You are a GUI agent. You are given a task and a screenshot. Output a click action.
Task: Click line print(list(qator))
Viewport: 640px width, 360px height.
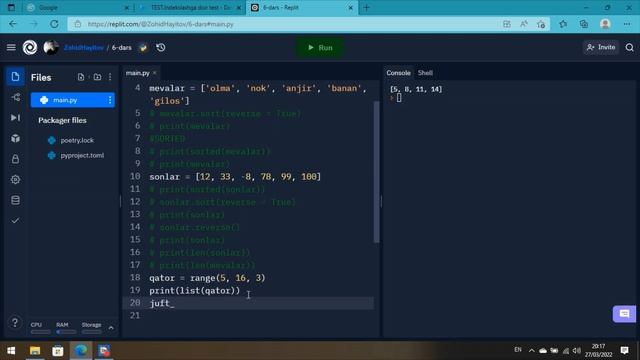tap(195, 291)
